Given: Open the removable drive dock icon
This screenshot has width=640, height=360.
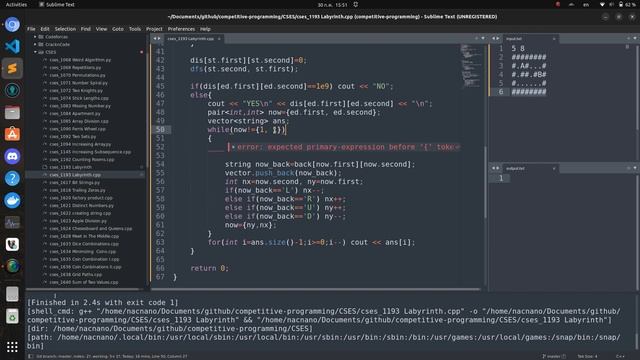Looking at the screenshot, I should coord(12,294).
